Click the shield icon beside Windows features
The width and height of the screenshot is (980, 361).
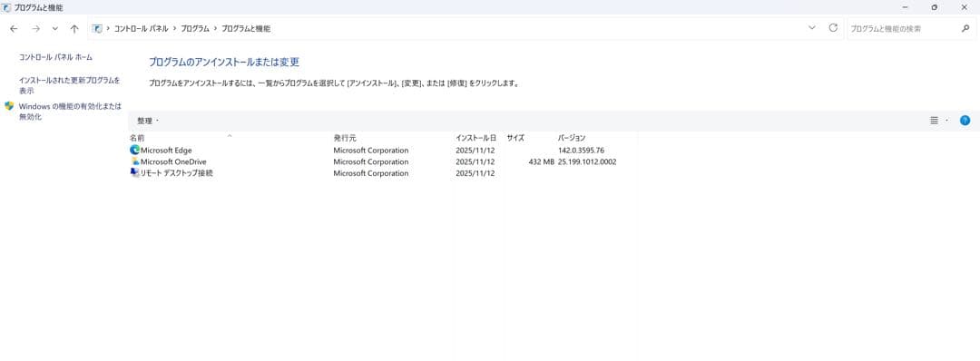coord(9,106)
